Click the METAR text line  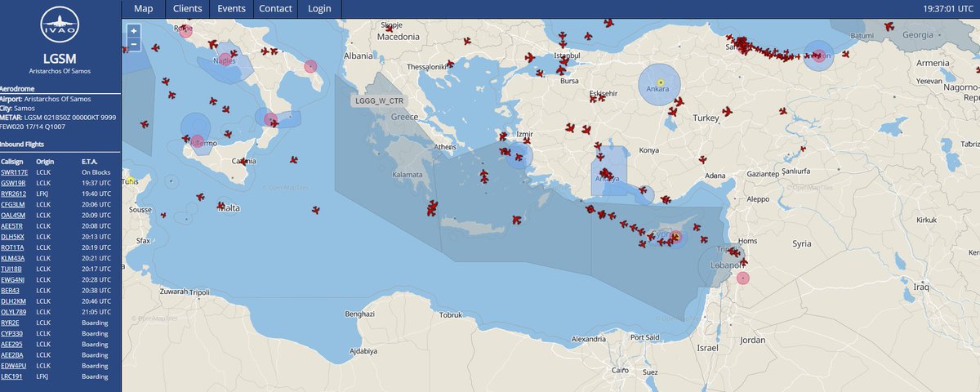tap(60, 122)
